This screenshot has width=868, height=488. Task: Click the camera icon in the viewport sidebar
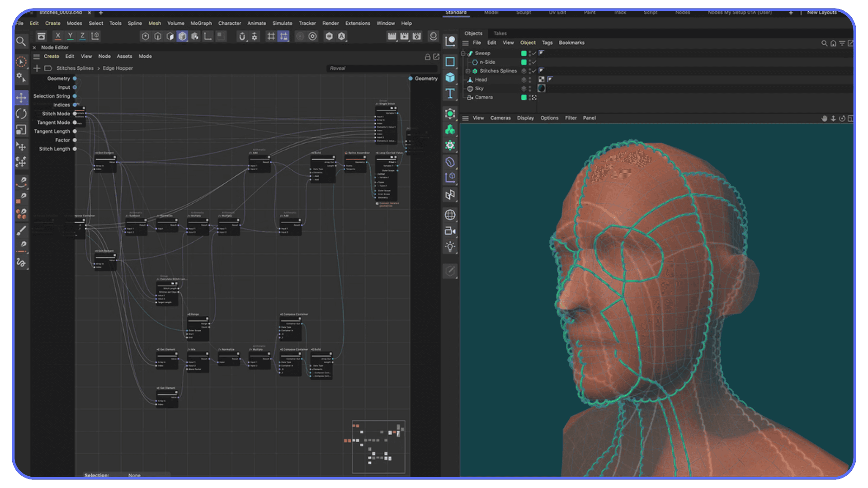pos(450,231)
